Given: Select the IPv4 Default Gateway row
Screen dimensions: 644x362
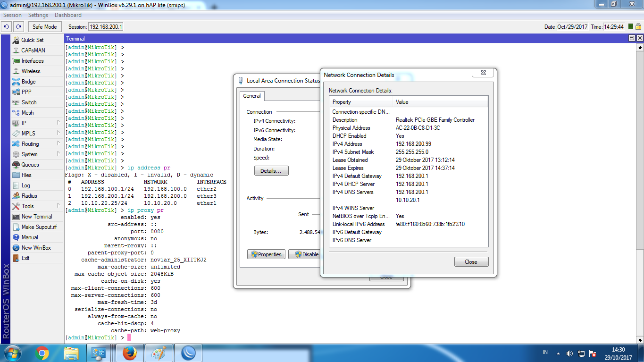Looking at the screenshot, I should pyautogui.click(x=409, y=176).
